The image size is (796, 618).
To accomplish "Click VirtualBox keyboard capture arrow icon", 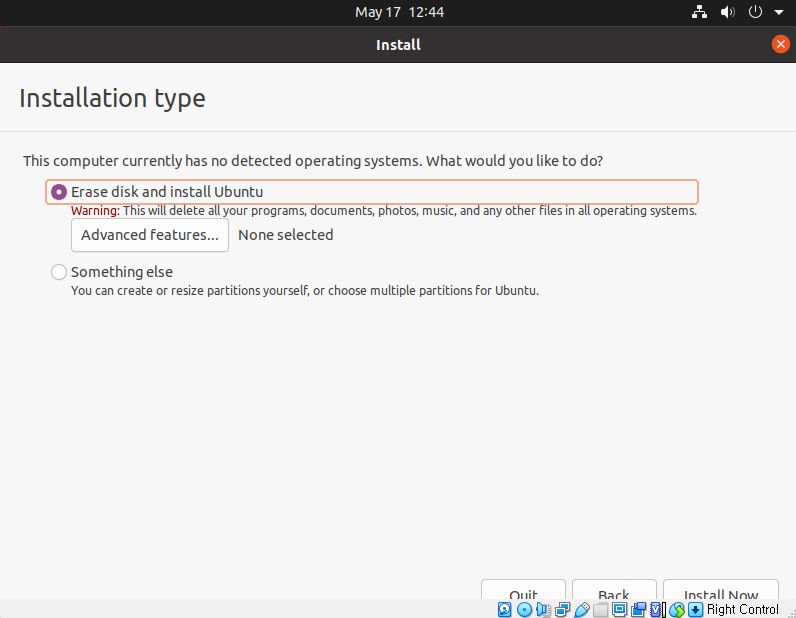I will (x=695, y=609).
